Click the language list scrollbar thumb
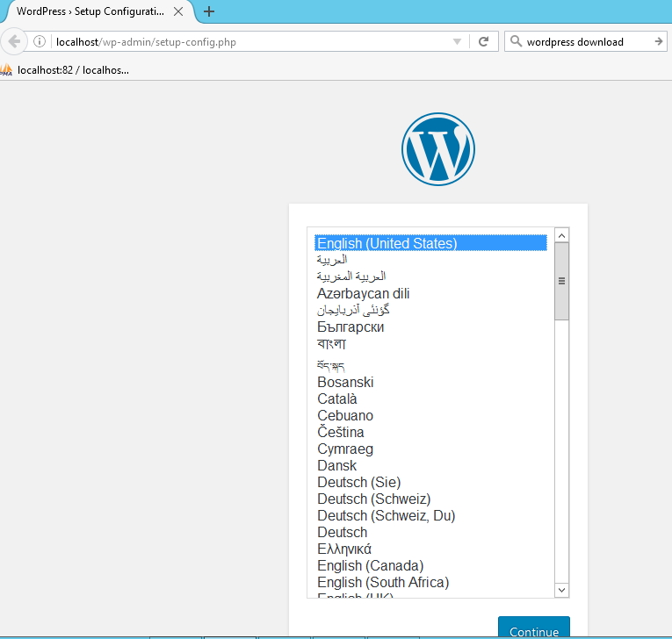Viewport: 672px width, 639px height. tap(561, 281)
